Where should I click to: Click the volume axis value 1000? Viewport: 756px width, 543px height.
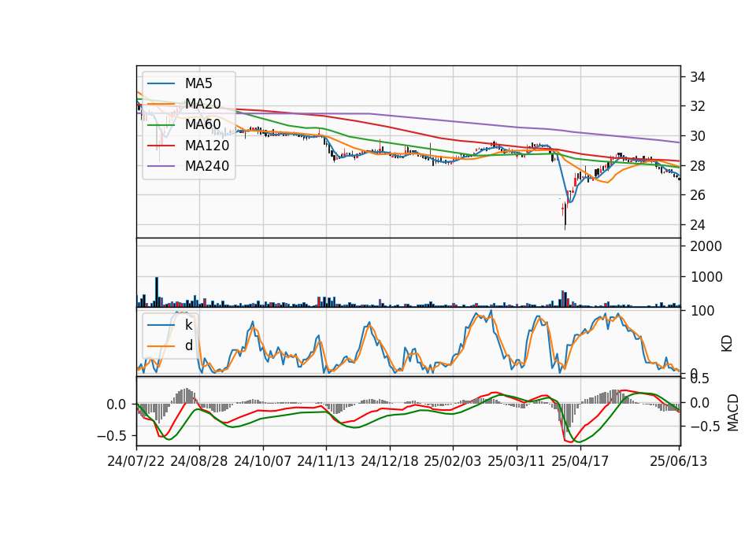tap(706, 277)
